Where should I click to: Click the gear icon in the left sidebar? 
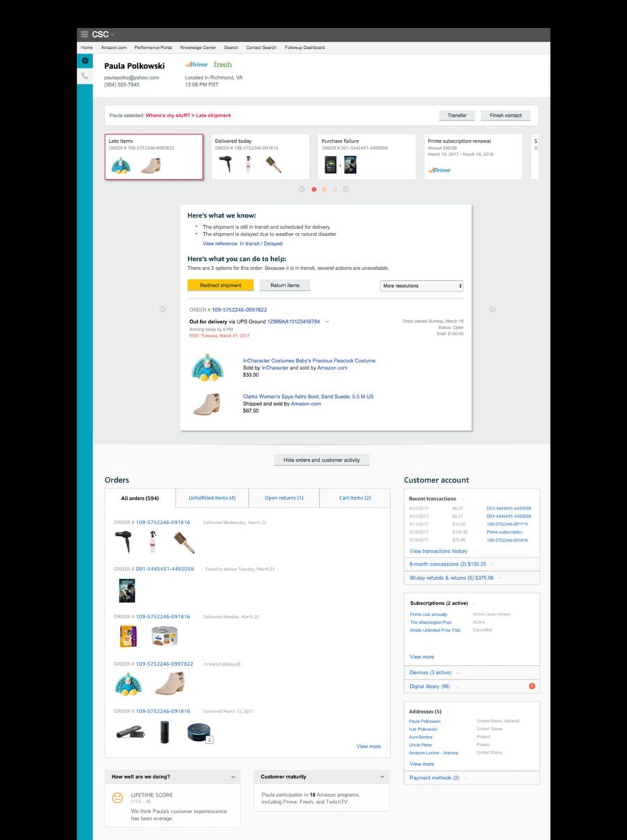(84, 61)
